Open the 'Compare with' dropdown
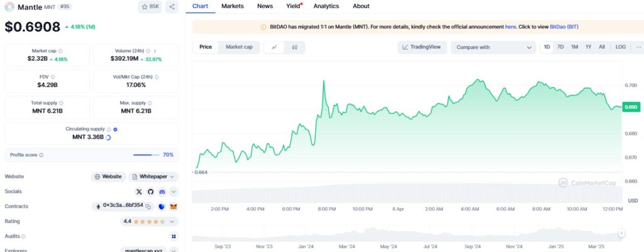 (493, 47)
